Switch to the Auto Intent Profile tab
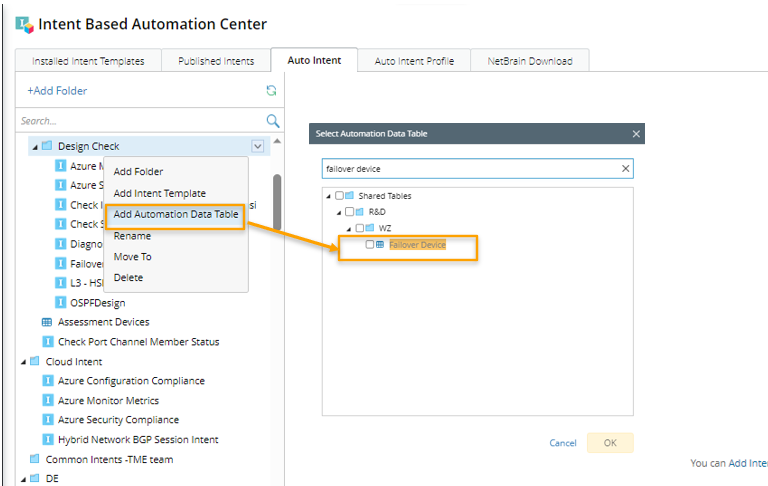Screen dimensions: 768x486 pos(414,61)
